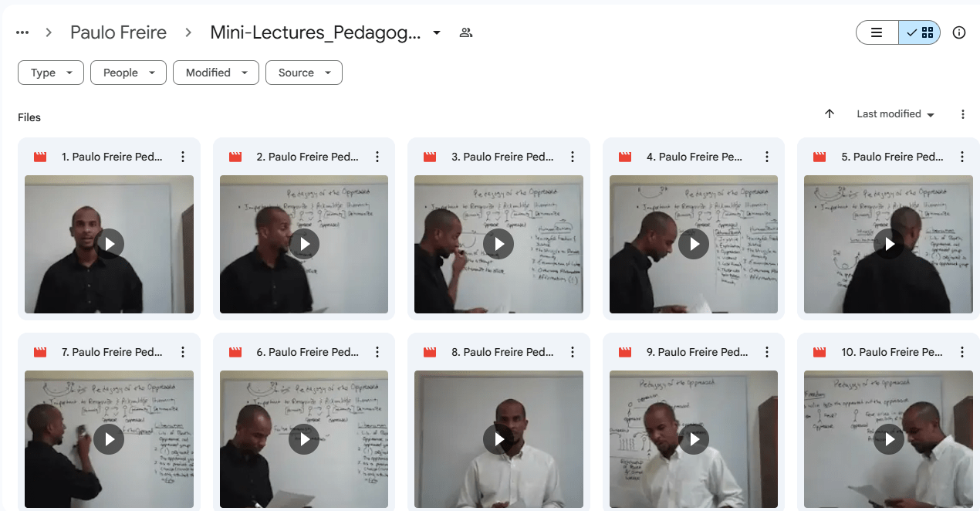Open sharing options via the shared-people icon
980x511 pixels.
(x=465, y=32)
